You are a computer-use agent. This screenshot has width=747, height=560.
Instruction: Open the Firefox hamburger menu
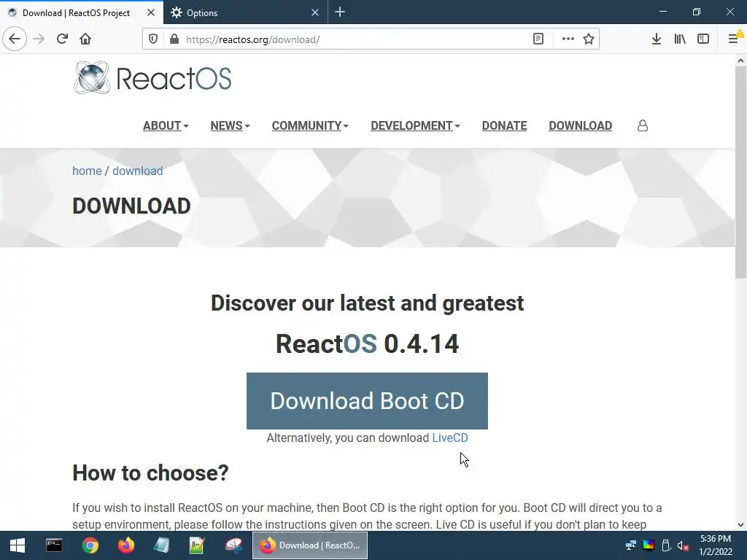pyautogui.click(x=734, y=39)
